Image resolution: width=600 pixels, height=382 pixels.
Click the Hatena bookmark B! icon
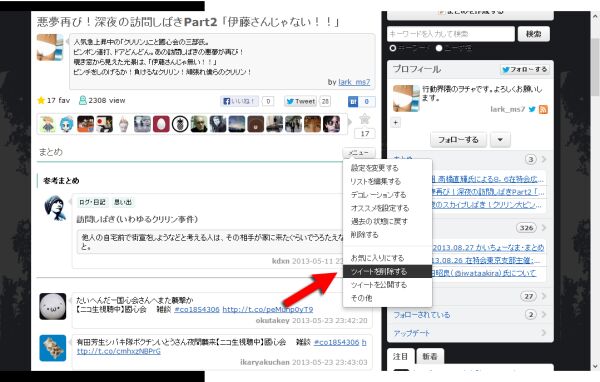click(353, 101)
